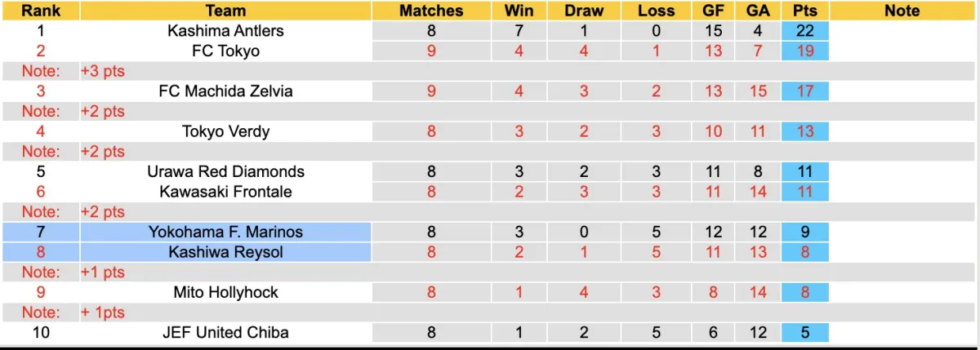Open the Kashima Antlers team link
980x350 pixels.
(225, 31)
